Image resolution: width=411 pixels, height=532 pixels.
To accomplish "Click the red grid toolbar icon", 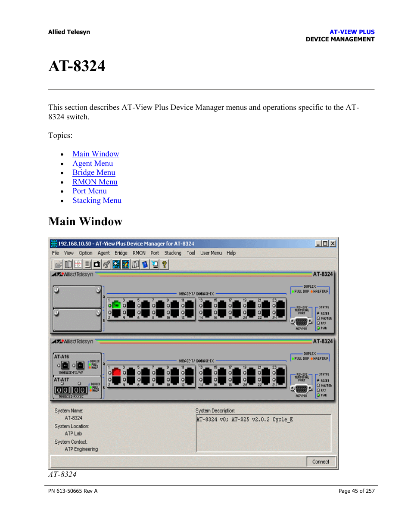I will pos(78,264).
